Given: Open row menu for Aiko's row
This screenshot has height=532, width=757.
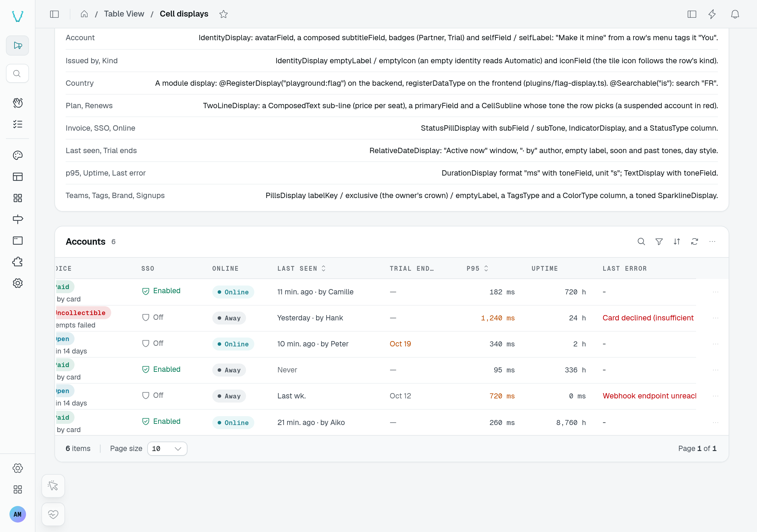Looking at the screenshot, I should pyautogui.click(x=716, y=423).
